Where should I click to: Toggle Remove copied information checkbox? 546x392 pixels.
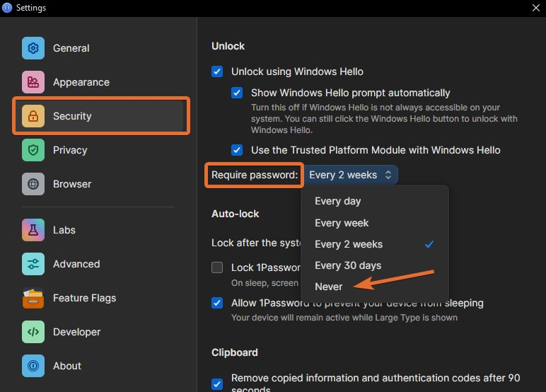217,384
